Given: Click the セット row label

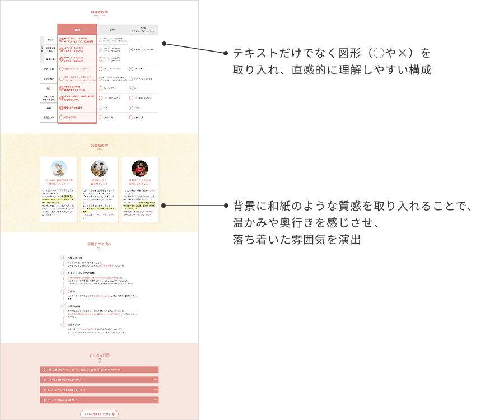Looking at the screenshot, I should click(x=51, y=40).
